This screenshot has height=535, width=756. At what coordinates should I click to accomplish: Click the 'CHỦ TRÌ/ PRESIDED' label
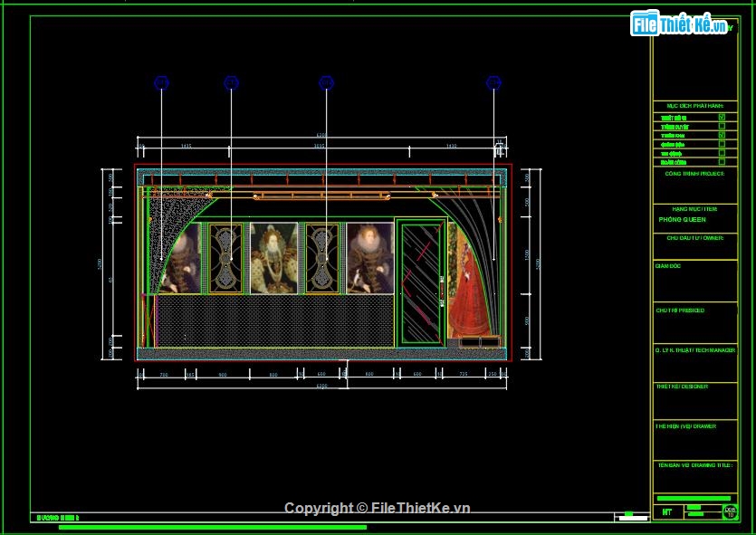(x=680, y=310)
